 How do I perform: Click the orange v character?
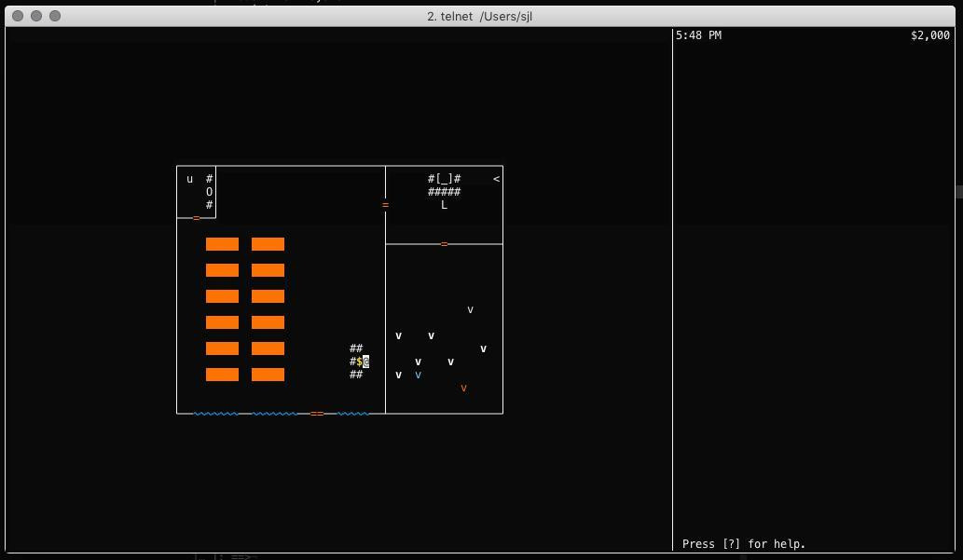[x=463, y=388]
